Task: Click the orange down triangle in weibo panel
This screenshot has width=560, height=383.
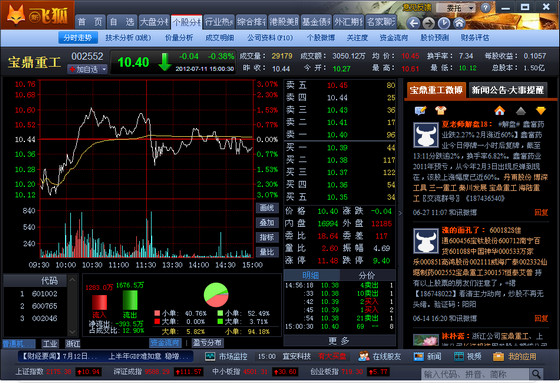Action: pos(541,111)
